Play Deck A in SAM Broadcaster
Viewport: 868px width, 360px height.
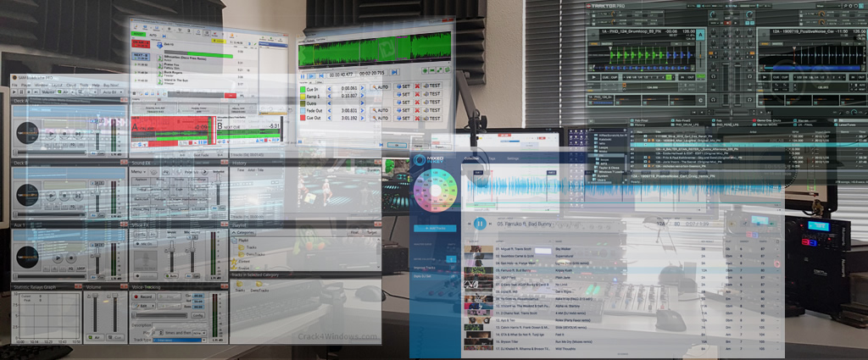coord(52,133)
